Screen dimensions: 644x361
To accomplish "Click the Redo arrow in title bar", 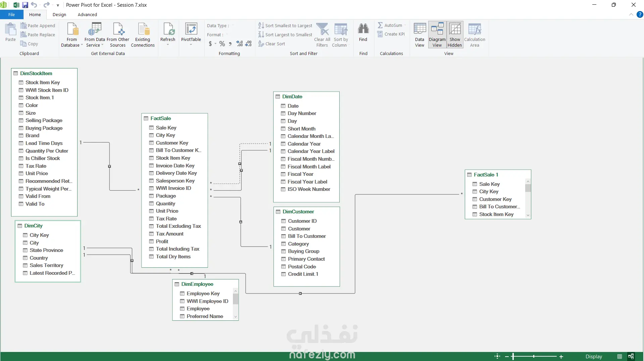I will [x=47, y=5].
